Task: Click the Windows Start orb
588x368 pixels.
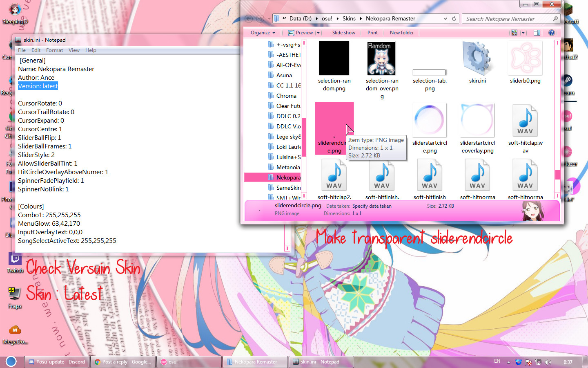Action: (11, 361)
